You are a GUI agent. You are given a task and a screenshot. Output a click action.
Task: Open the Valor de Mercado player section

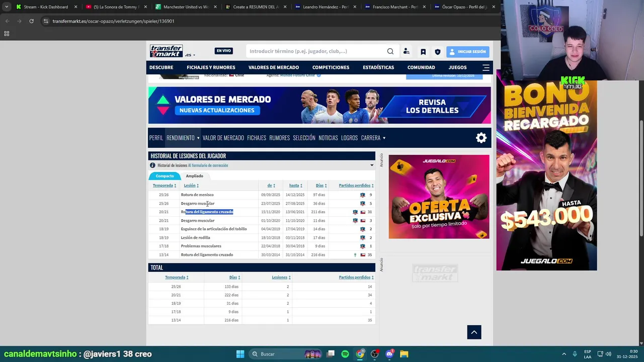click(x=223, y=138)
